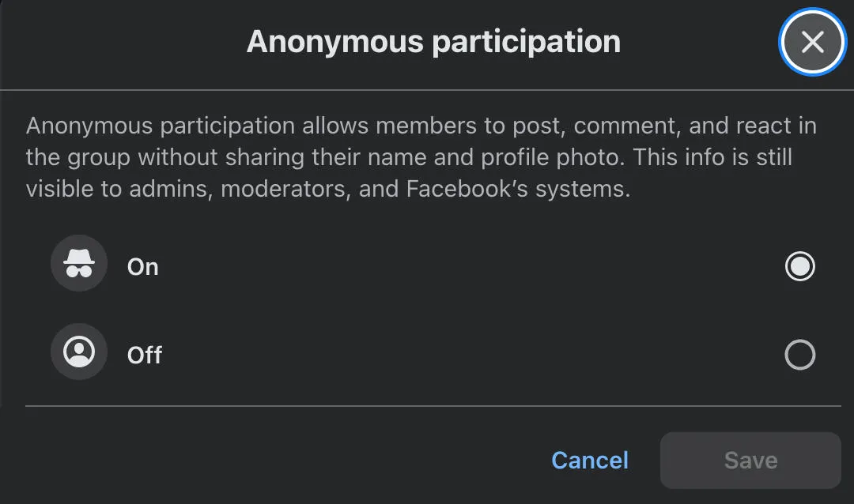
Task: Select the On radio button
Action: pos(799,266)
